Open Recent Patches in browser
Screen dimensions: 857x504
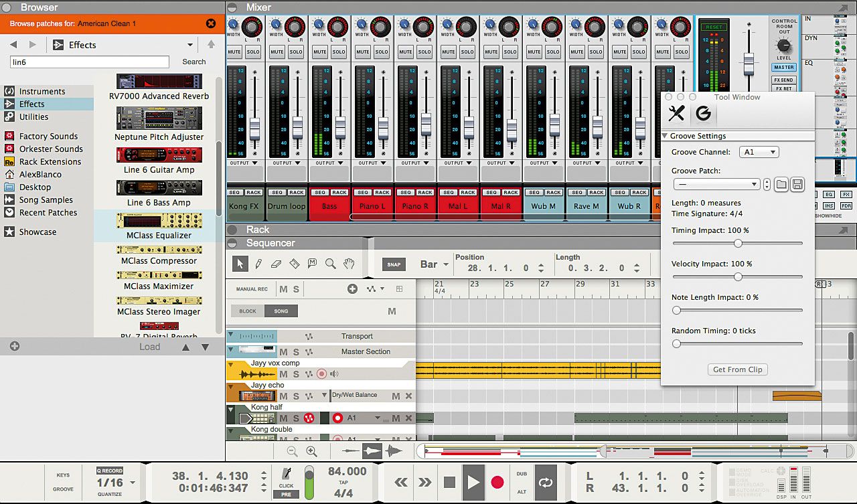tap(48, 212)
